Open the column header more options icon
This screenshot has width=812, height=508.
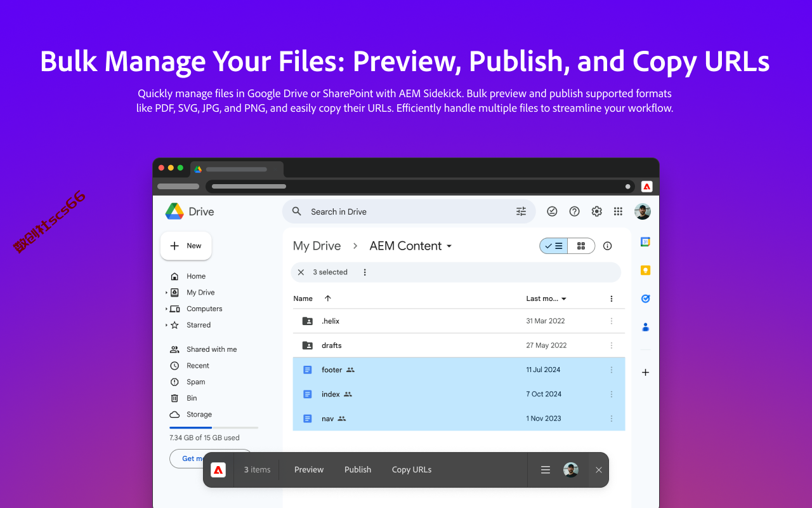pos(612,298)
